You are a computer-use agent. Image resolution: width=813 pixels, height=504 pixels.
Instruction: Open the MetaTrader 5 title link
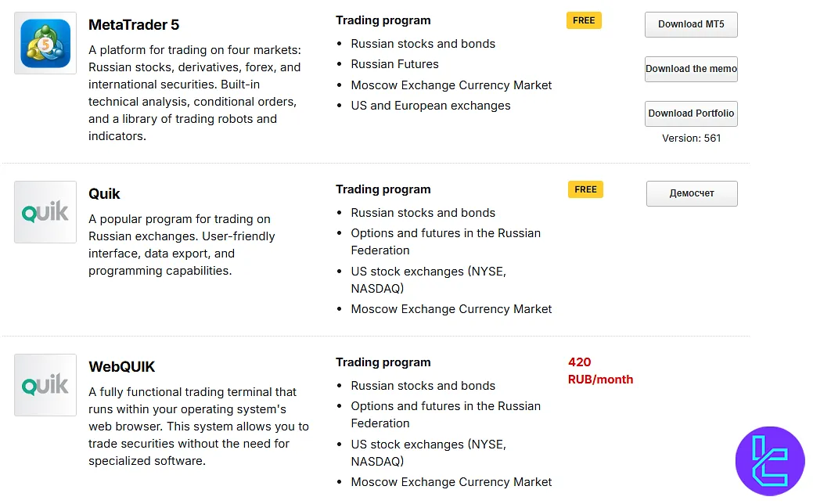133,24
